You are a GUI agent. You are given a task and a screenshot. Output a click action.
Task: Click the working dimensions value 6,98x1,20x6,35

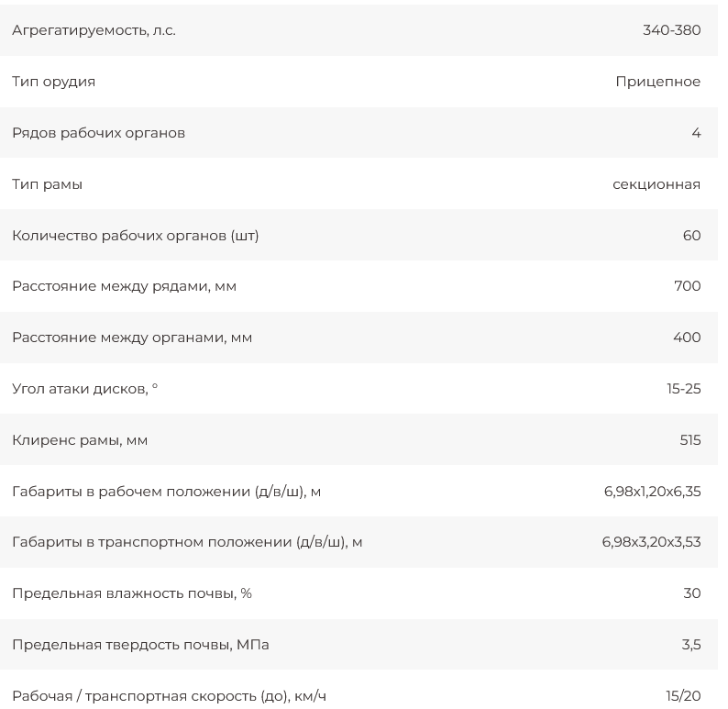coord(652,492)
